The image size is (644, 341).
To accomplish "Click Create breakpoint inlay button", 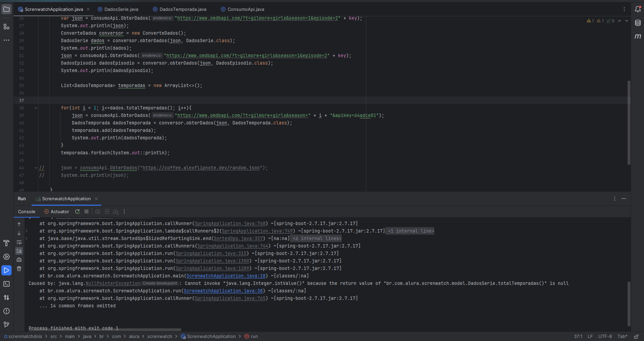I will coord(160,283).
